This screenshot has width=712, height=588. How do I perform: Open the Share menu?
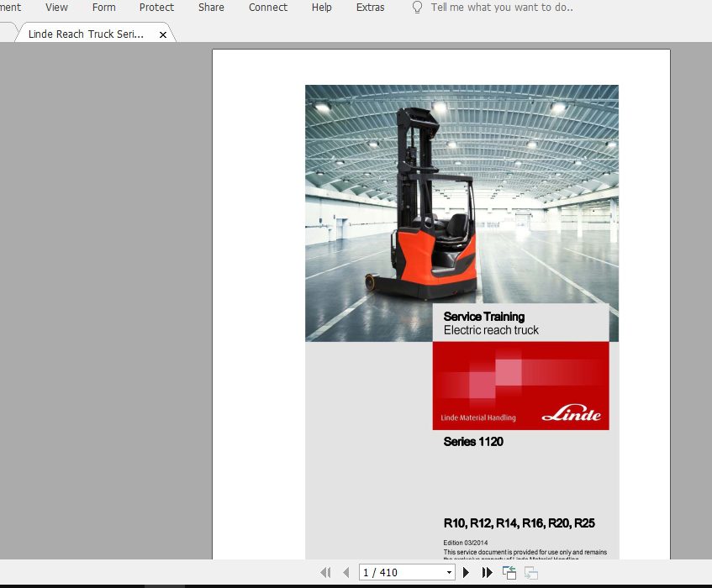tap(211, 8)
